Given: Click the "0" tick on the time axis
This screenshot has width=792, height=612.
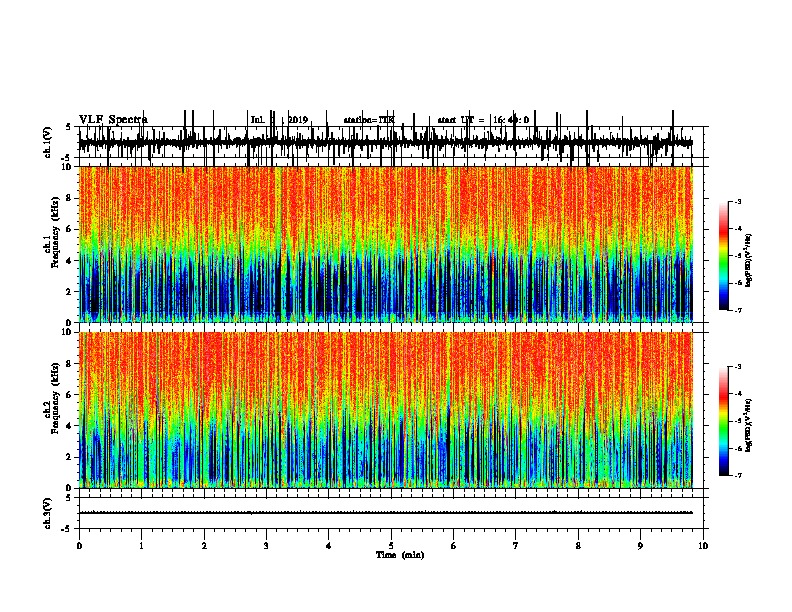Looking at the screenshot, I should tap(79, 546).
